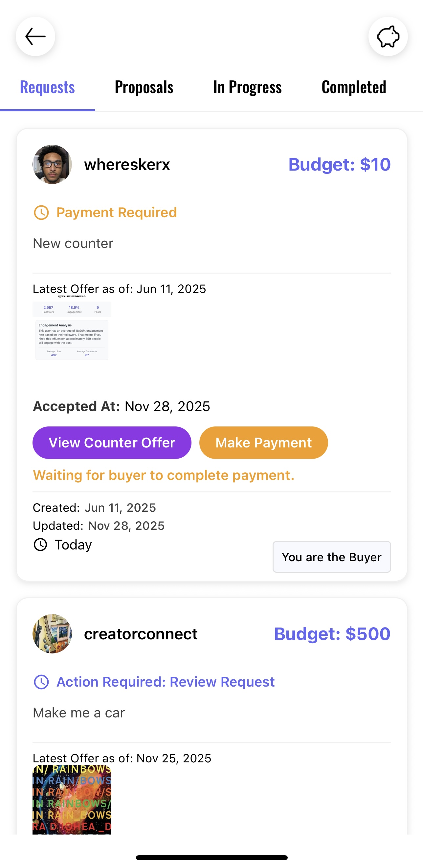Select the Budget: $500 label
This screenshot has height=868, width=423.
(x=332, y=634)
